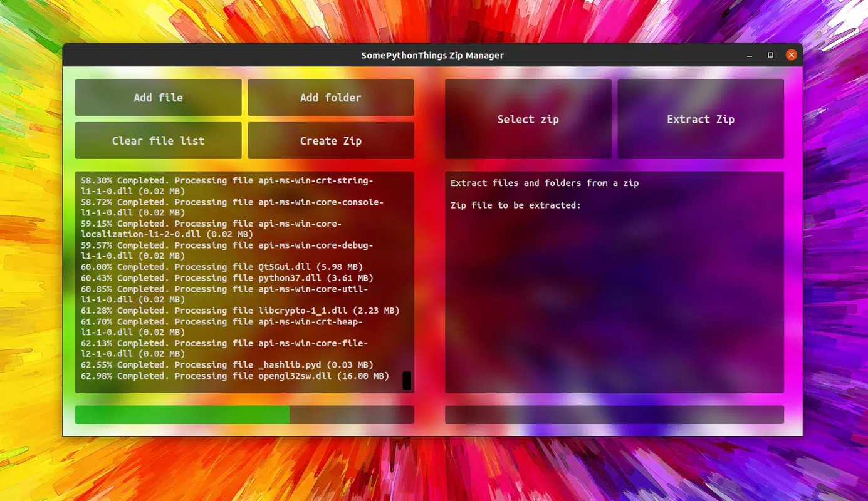Click the 59.15% Completed log entry
This screenshot has height=501, width=868.
pos(211,229)
